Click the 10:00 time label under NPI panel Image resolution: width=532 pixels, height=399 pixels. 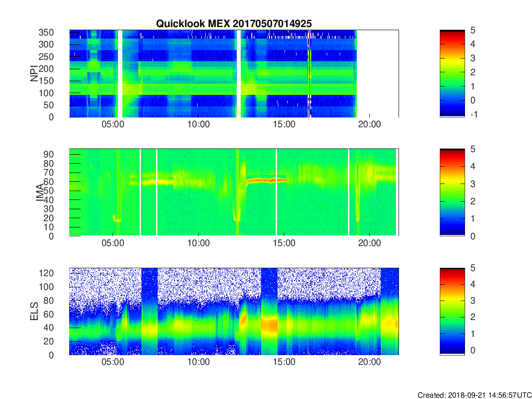coord(198,125)
